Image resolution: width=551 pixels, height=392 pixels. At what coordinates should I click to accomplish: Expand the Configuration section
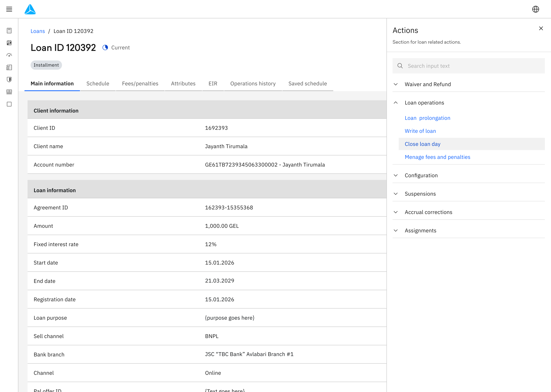tap(469, 175)
